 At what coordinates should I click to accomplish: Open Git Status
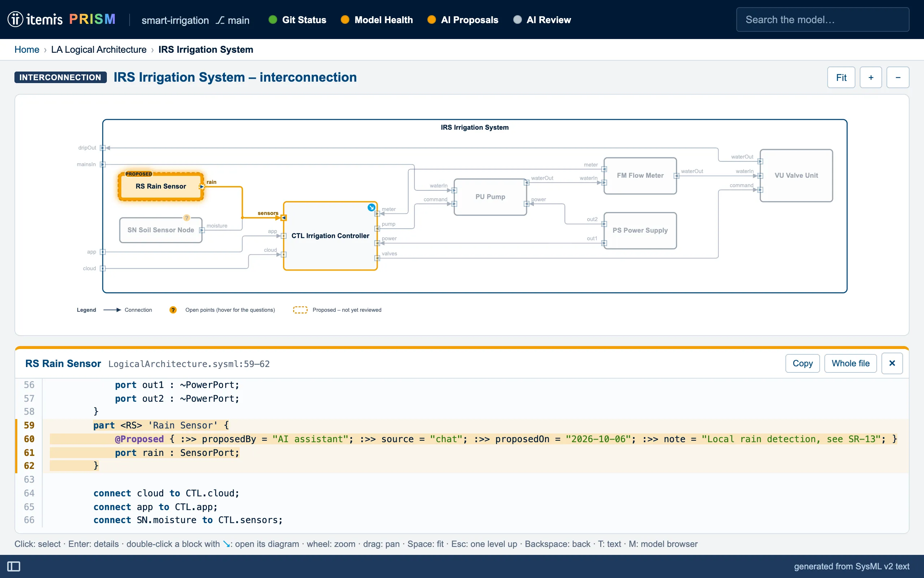tap(298, 20)
